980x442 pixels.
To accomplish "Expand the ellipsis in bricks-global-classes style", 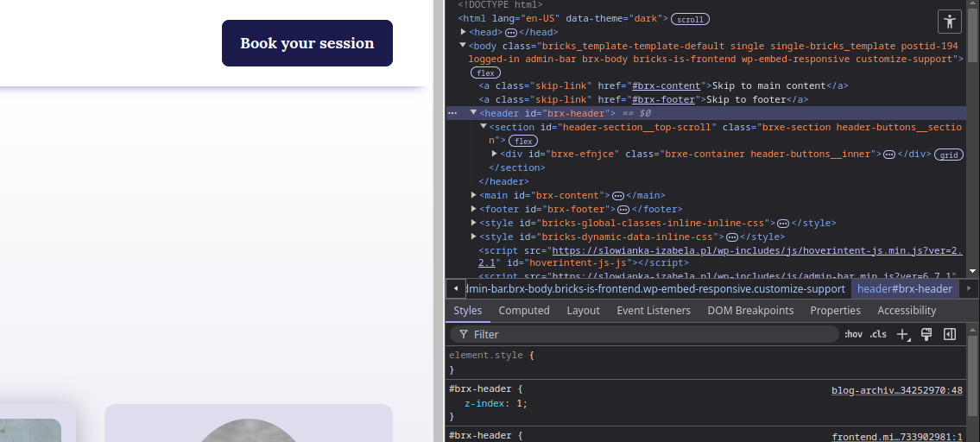I will (x=782, y=224).
